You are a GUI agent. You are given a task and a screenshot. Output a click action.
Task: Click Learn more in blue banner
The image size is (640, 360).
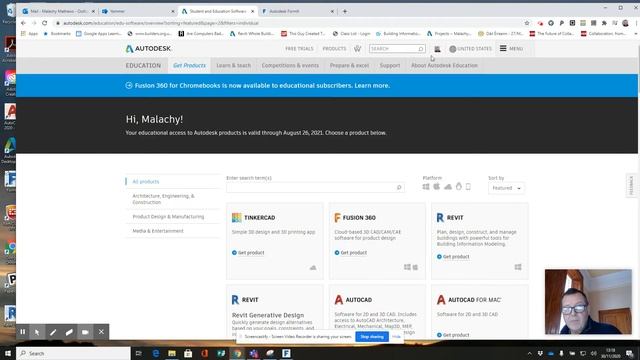pyautogui.click(x=372, y=86)
